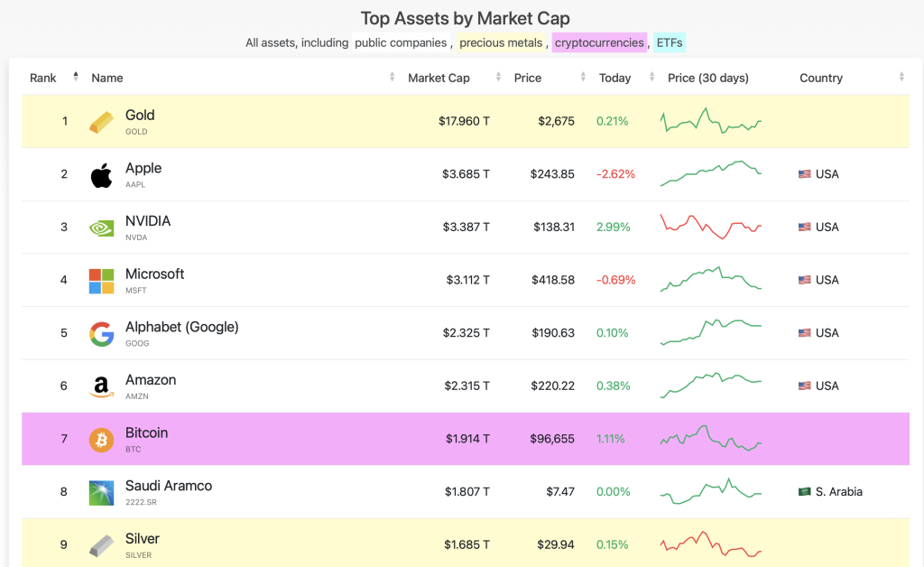Click the Saudi Aramco logo icon
Image resolution: width=924 pixels, height=567 pixels.
click(x=101, y=493)
